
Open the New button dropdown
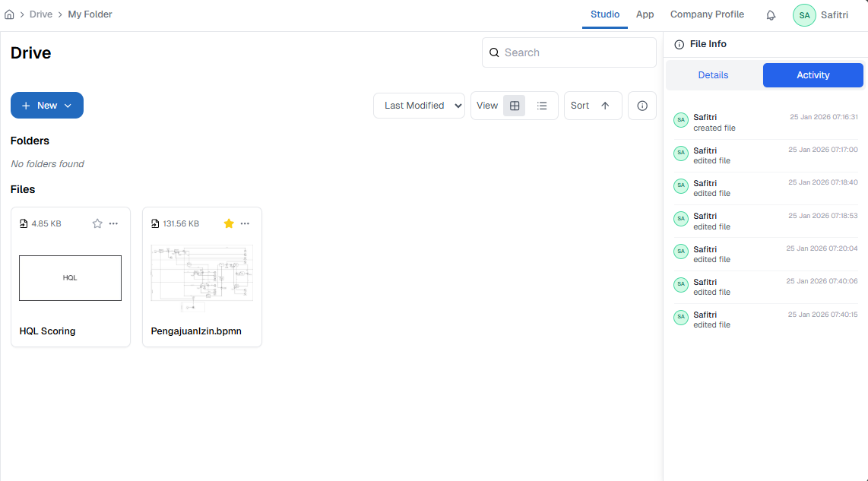(x=47, y=106)
